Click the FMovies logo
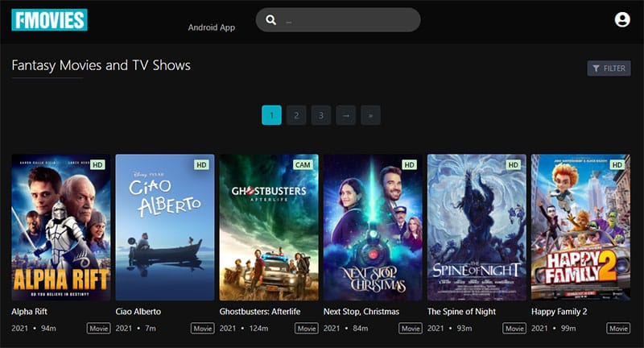This screenshot has height=348, width=644. [49, 19]
